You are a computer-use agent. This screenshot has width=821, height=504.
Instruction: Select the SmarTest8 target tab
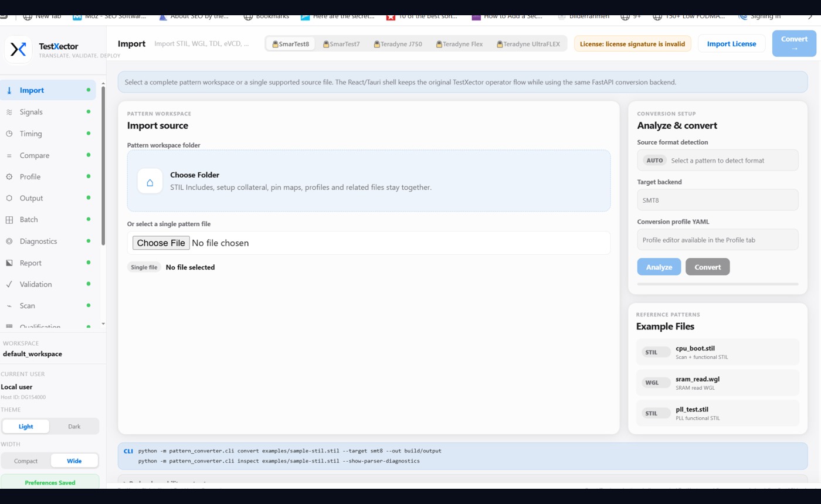coord(290,44)
